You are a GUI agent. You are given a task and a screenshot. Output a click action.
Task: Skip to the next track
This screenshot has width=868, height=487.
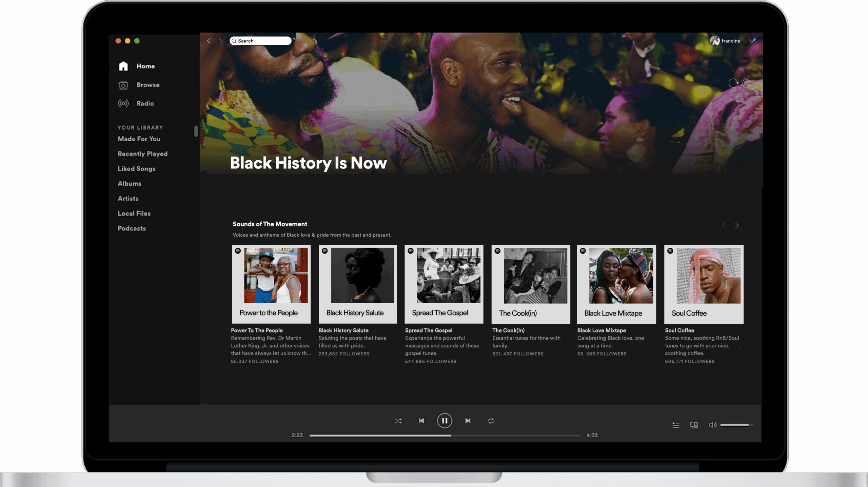coord(468,421)
